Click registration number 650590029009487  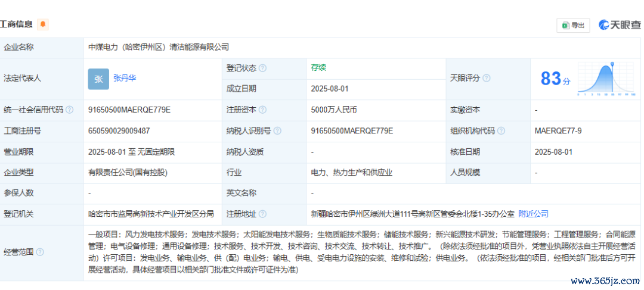(x=119, y=131)
